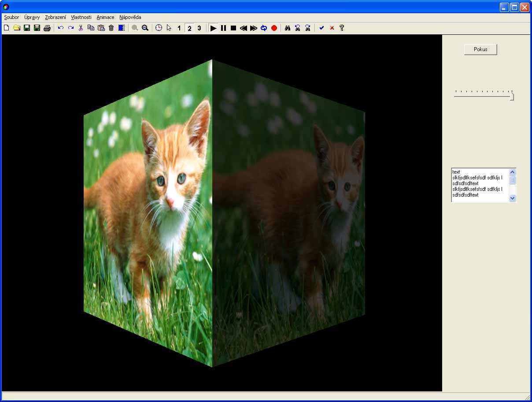Click the New file icon

(x=6, y=28)
